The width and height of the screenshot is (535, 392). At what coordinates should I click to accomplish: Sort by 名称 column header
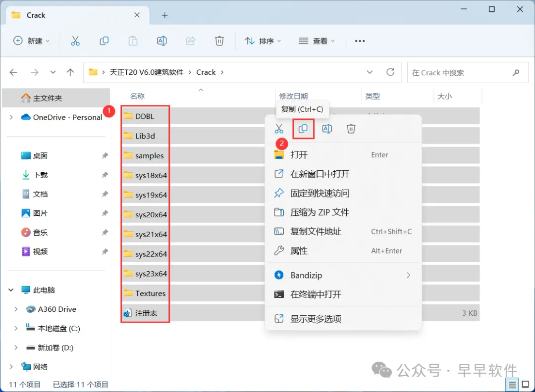[x=137, y=96]
